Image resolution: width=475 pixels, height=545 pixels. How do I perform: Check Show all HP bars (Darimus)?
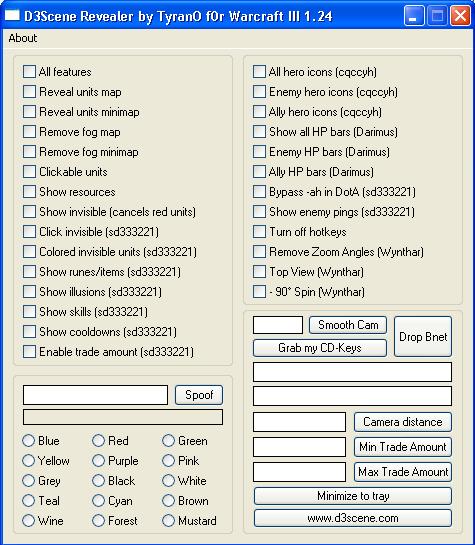pos(260,132)
